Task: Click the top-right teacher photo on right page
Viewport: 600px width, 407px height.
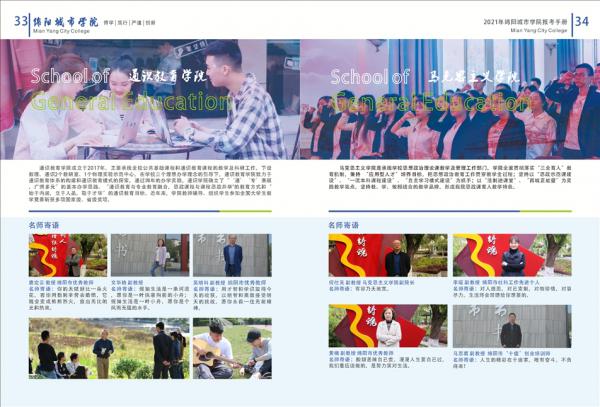Action: tap(512, 255)
